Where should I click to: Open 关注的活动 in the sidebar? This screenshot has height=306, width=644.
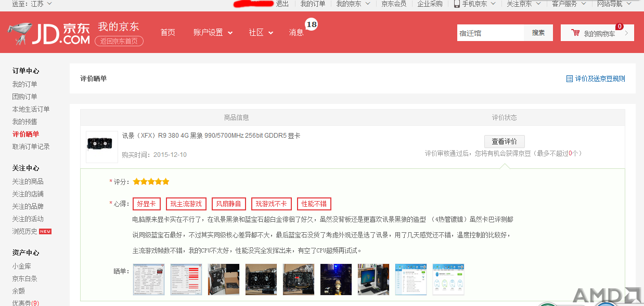[x=28, y=219]
